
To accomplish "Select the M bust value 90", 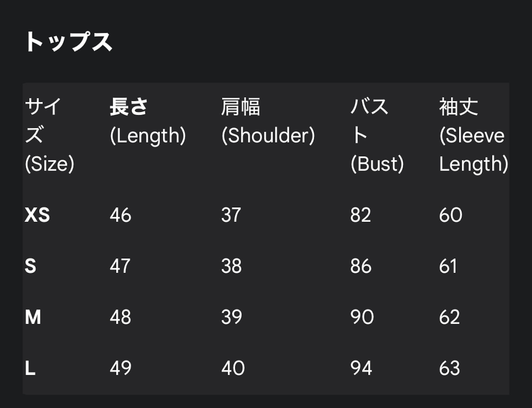I will [362, 317].
